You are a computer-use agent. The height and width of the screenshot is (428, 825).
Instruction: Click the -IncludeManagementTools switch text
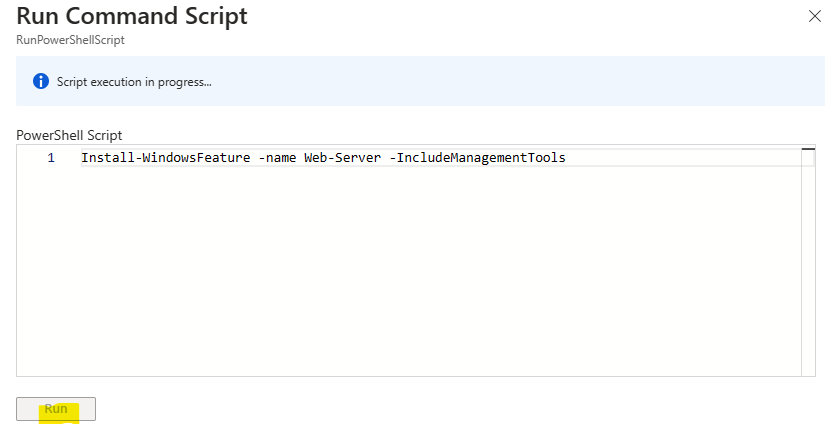pyautogui.click(x=477, y=158)
